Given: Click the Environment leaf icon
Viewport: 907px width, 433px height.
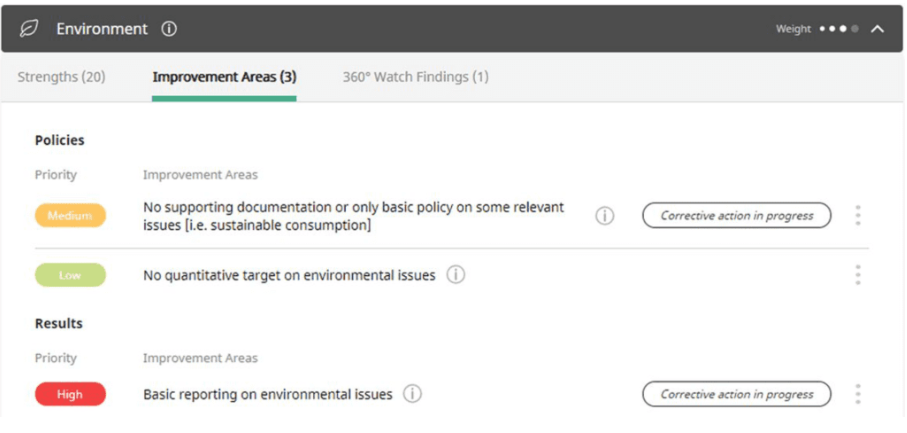Looking at the screenshot, I should coord(29,29).
